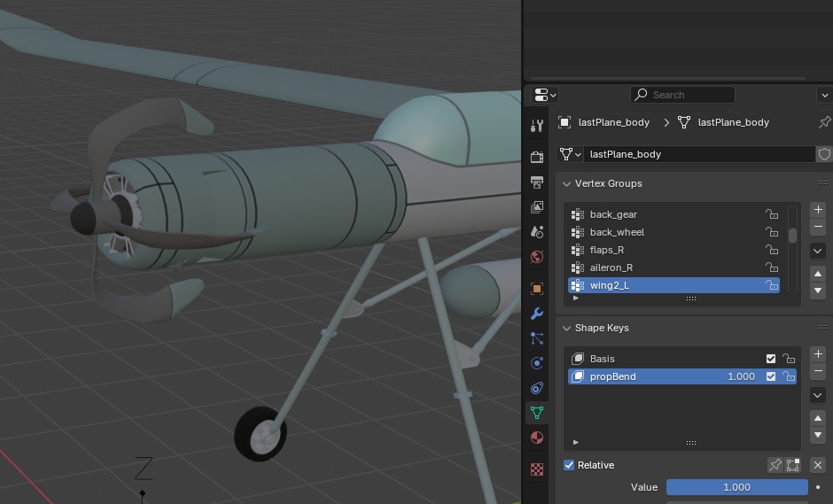Add a new vertex group
833x504 pixels.
pyautogui.click(x=818, y=210)
